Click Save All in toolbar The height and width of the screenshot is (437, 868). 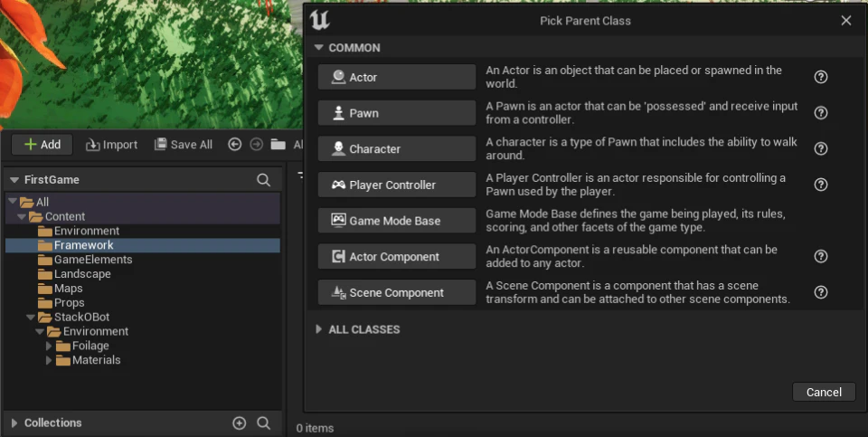pos(184,145)
